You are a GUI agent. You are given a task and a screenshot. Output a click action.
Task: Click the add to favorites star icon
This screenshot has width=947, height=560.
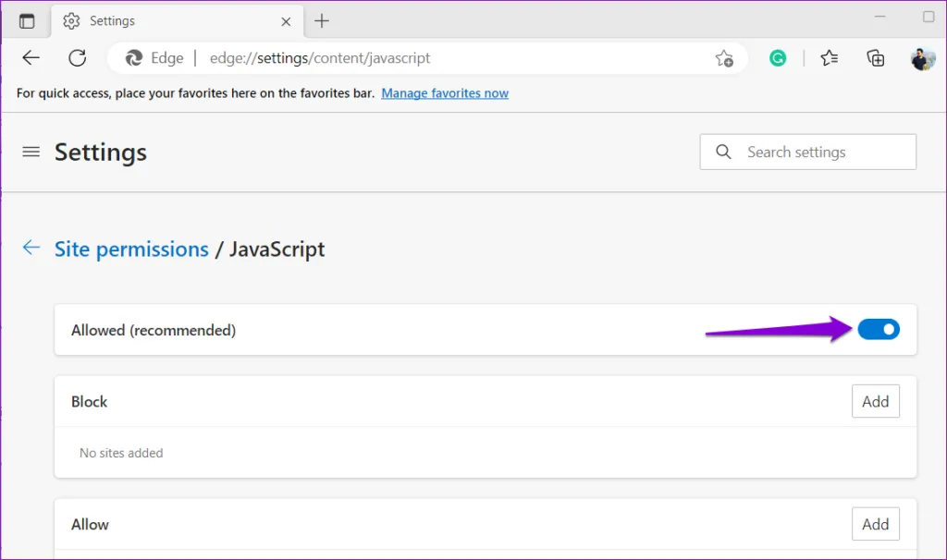click(x=724, y=58)
